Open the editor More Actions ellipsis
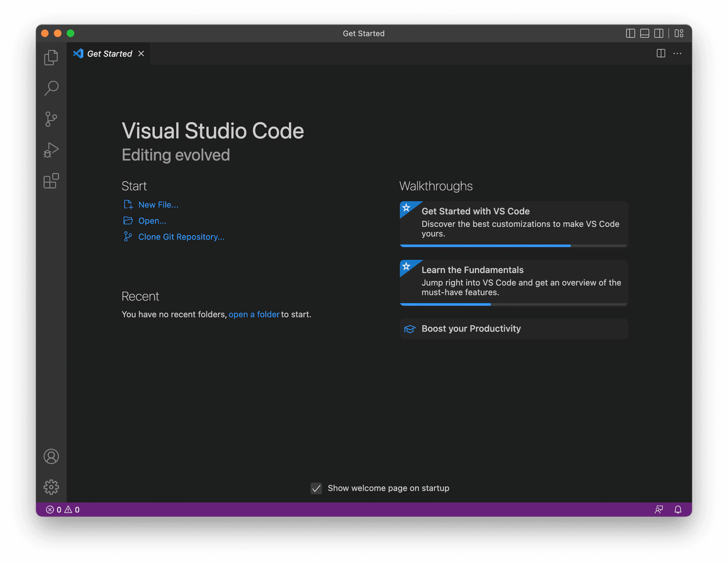The width and height of the screenshot is (728, 564). pos(677,53)
